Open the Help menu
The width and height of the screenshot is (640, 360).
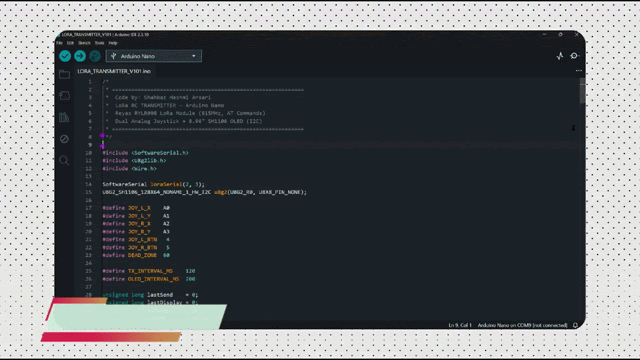113,43
